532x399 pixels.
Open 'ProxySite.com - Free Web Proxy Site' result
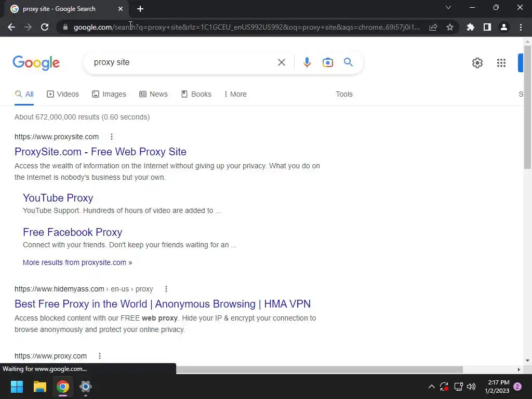point(100,152)
